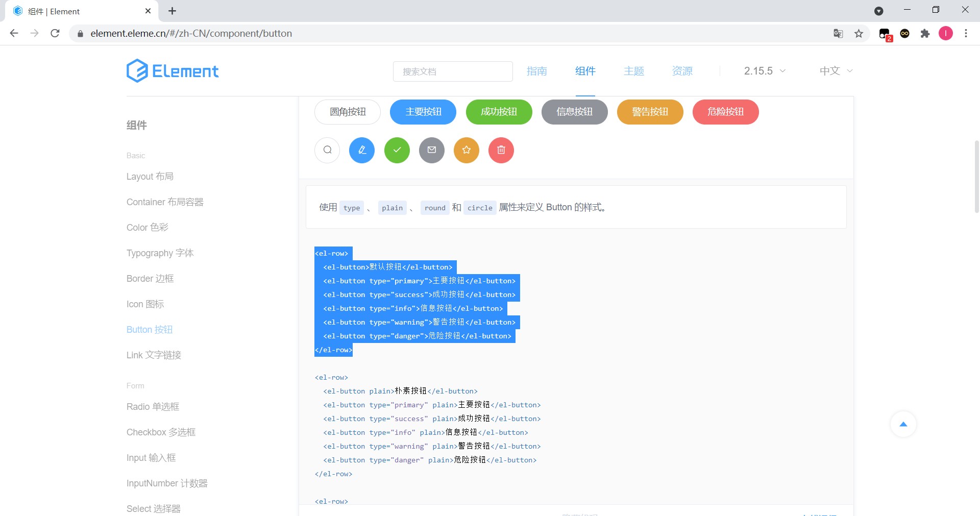Open Border 边框 in the sidebar

click(x=150, y=279)
